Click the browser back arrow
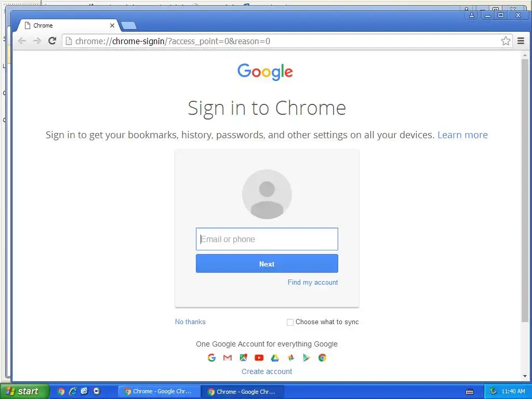The image size is (532, 399). [x=22, y=41]
